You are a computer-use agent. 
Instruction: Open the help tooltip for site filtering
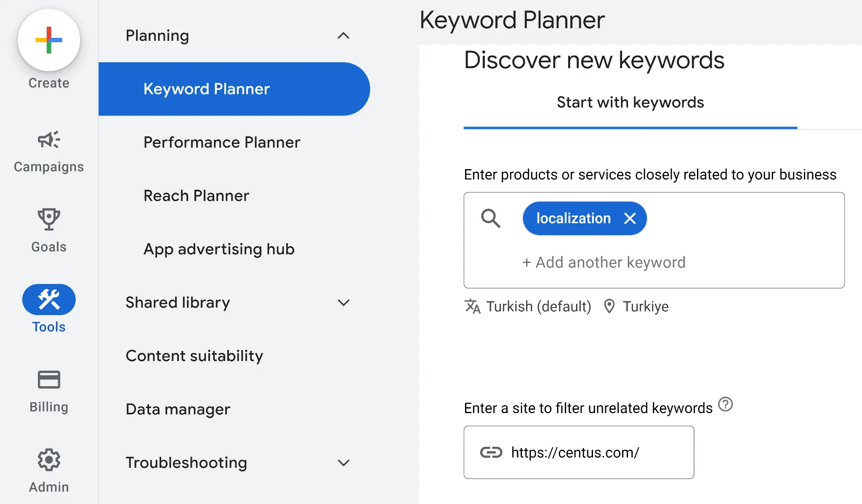(726, 404)
